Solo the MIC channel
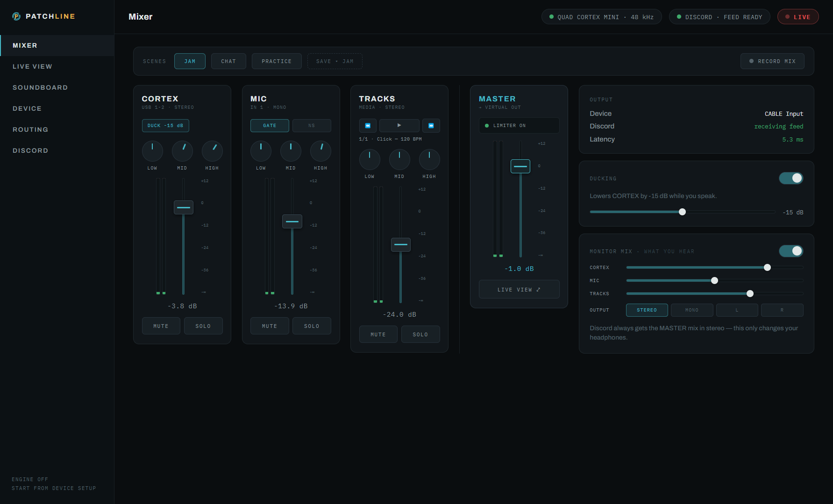The width and height of the screenshot is (833, 504). [x=312, y=326]
